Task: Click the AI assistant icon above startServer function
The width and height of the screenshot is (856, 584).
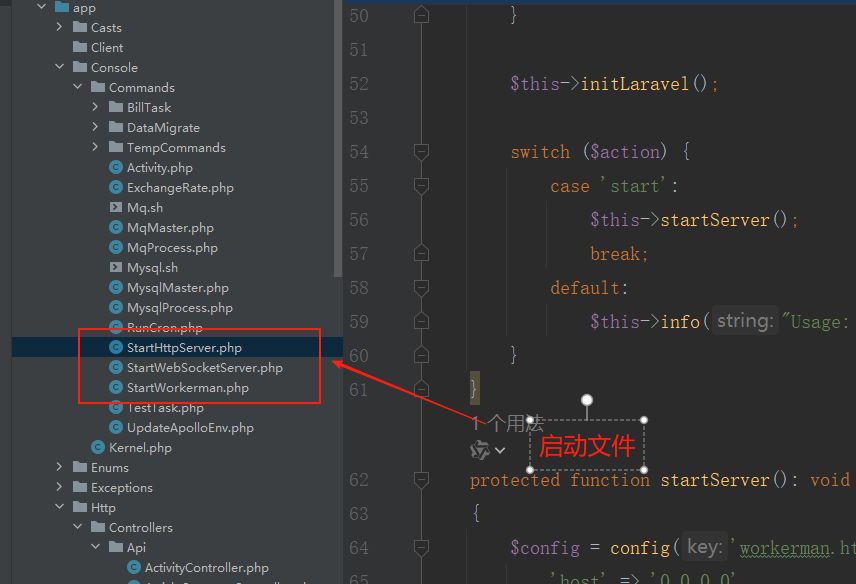Action: click(x=480, y=450)
